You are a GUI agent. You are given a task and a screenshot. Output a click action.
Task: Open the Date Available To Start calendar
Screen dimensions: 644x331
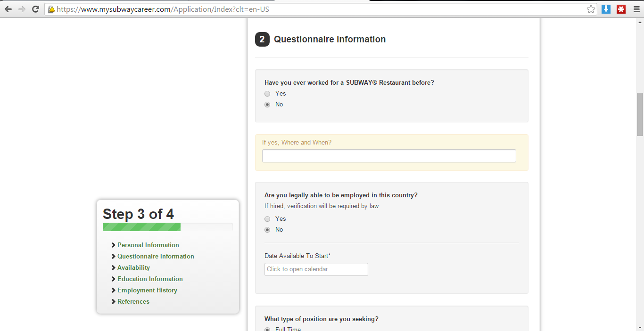click(x=316, y=269)
